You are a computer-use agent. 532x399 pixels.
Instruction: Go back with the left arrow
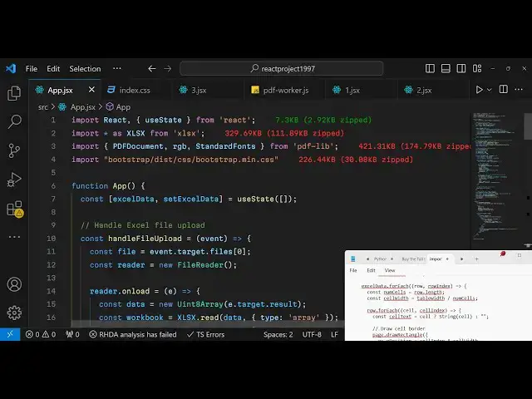151,68
